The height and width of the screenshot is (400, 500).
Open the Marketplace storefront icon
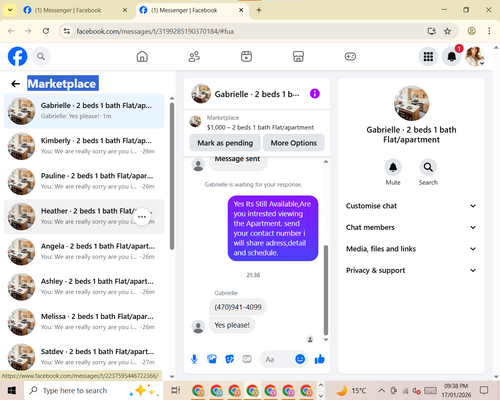click(298, 56)
